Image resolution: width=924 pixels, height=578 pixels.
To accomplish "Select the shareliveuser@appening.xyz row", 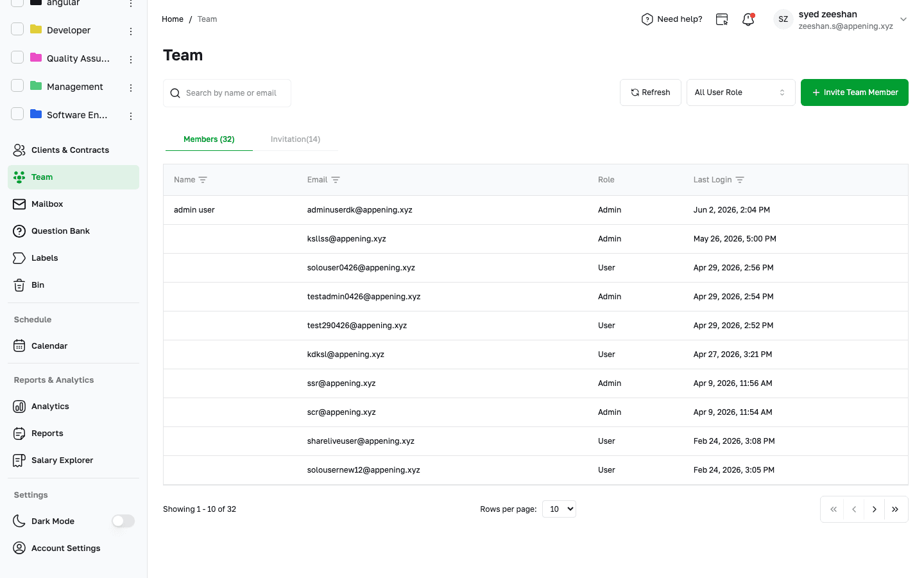I will [x=536, y=441].
